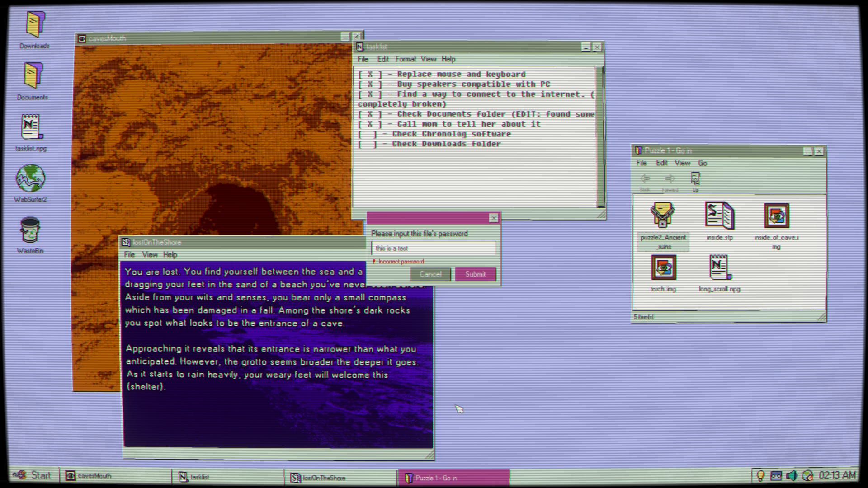Open the inside.stp file icon

tap(719, 216)
